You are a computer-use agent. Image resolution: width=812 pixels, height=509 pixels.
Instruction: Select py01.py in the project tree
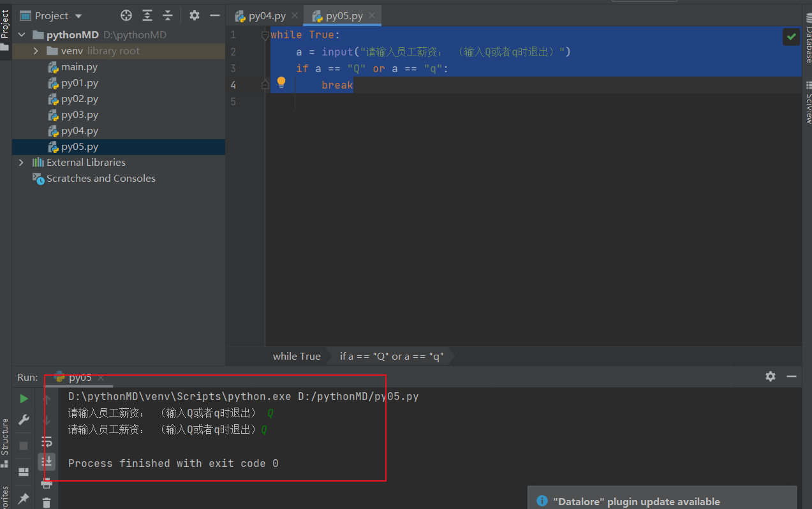click(x=79, y=83)
